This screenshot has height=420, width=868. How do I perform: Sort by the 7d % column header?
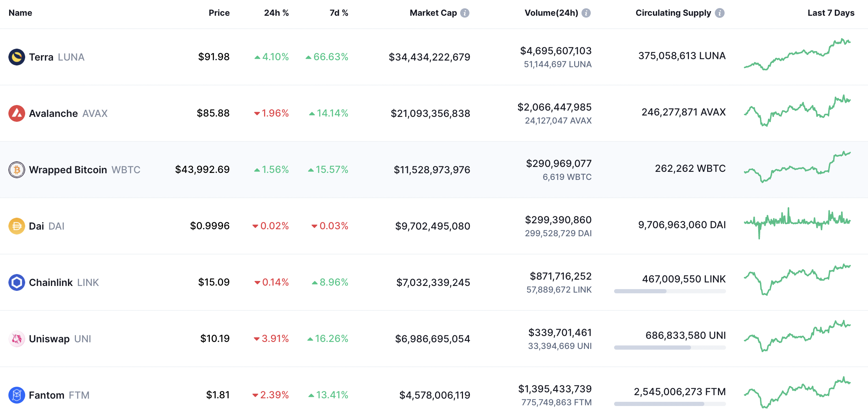339,13
